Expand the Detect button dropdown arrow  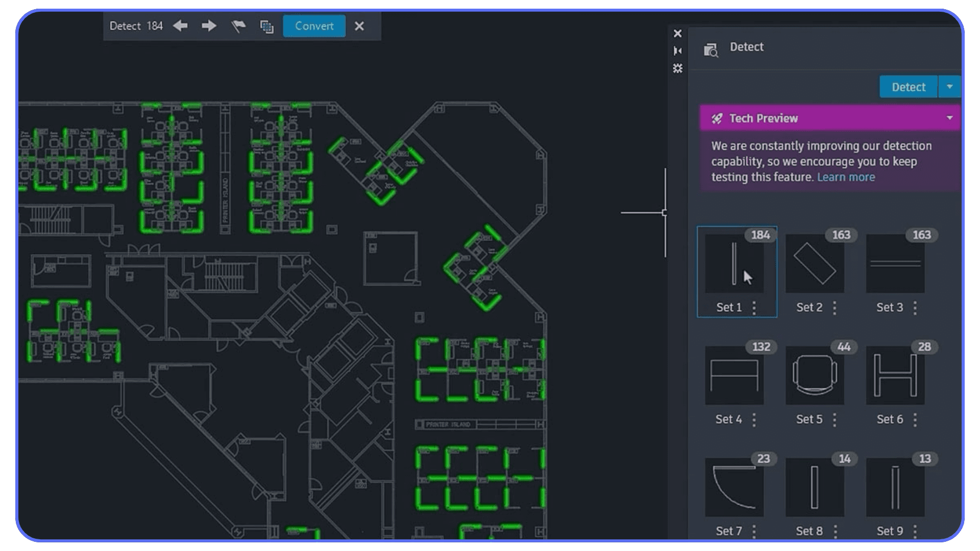950,86
